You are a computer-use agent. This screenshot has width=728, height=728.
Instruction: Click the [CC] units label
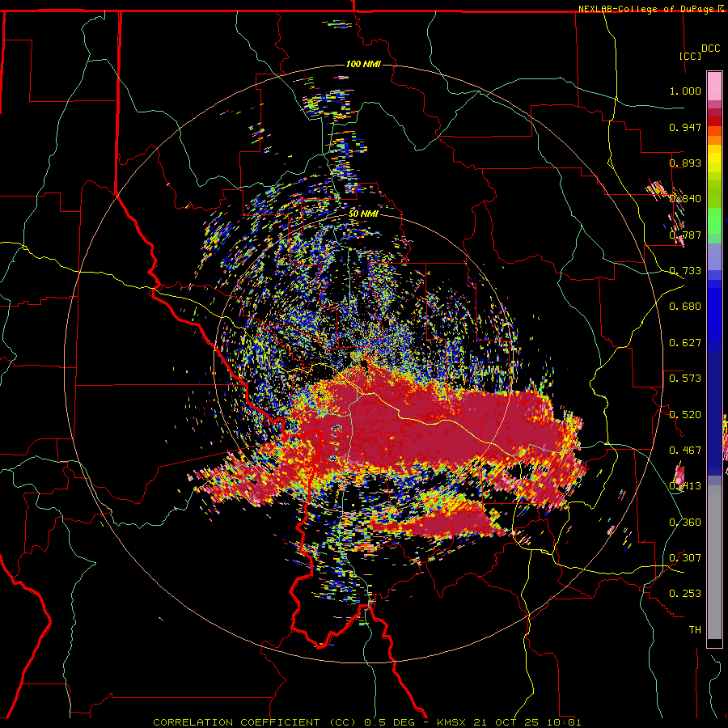click(x=691, y=56)
